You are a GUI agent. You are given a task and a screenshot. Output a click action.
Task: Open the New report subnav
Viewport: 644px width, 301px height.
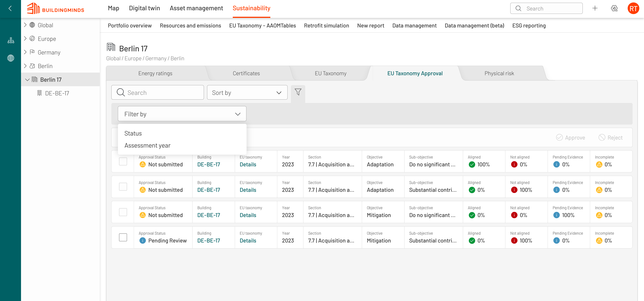(x=371, y=25)
